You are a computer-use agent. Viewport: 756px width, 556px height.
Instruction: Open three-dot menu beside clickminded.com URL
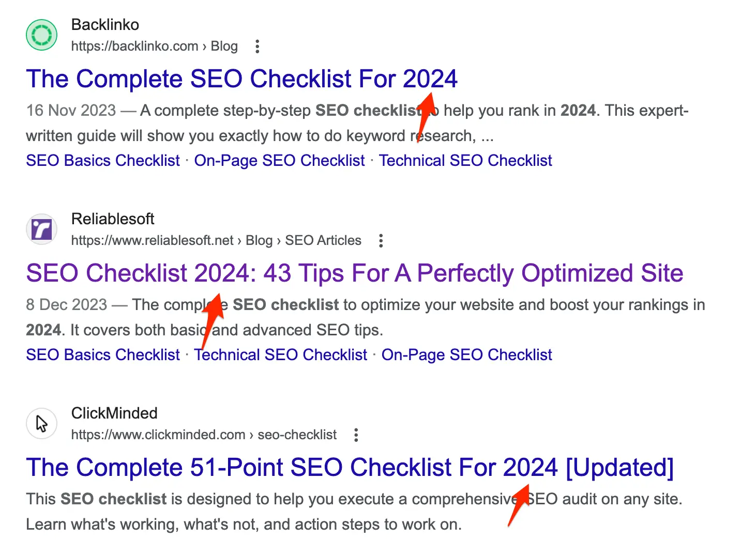[x=356, y=435]
